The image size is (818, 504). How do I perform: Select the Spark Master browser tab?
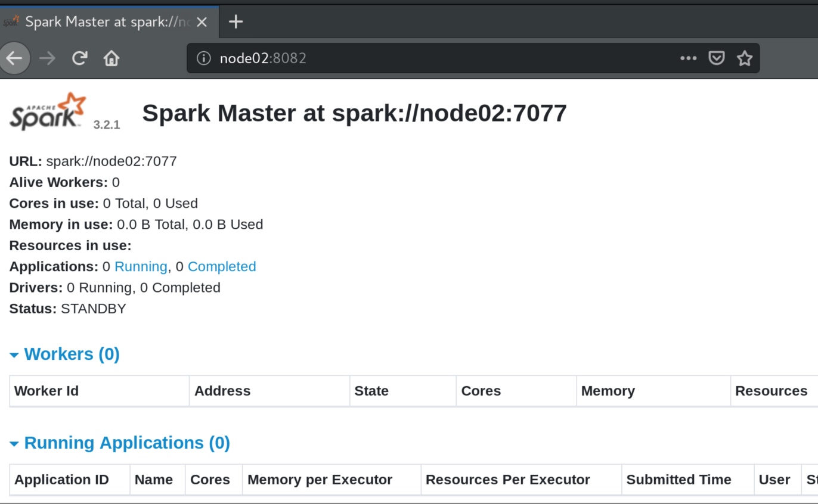(x=109, y=22)
